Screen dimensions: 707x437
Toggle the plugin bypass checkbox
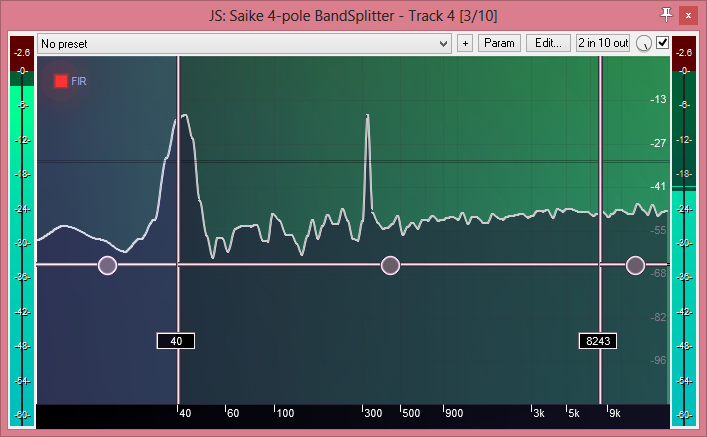click(662, 43)
